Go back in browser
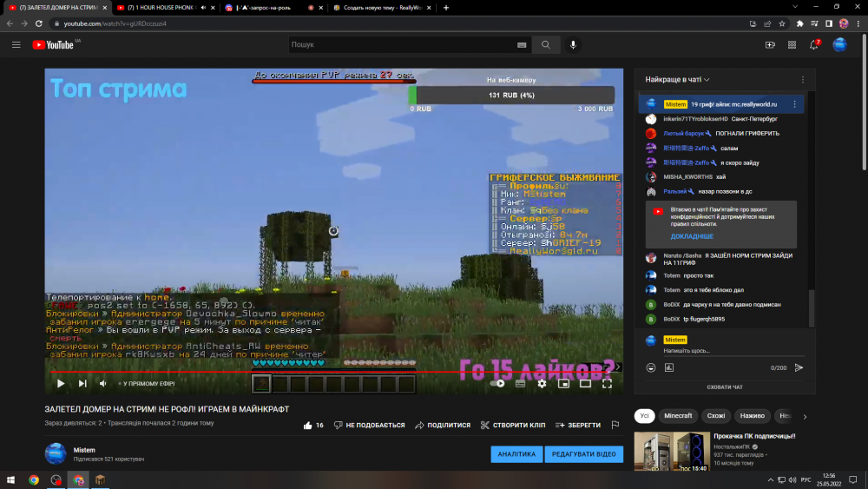The width and height of the screenshot is (868, 489). click(10, 23)
